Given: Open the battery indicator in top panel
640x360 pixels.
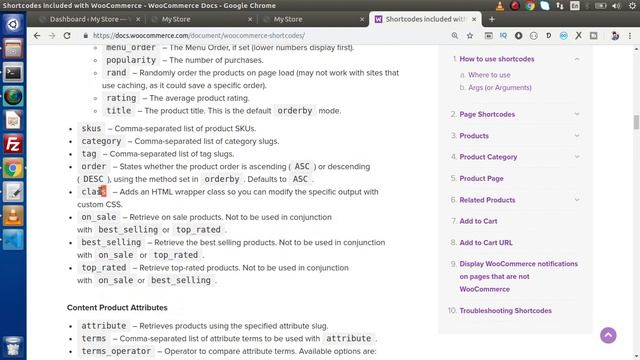Looking at the screenshot, I should [x=600, y=6].
